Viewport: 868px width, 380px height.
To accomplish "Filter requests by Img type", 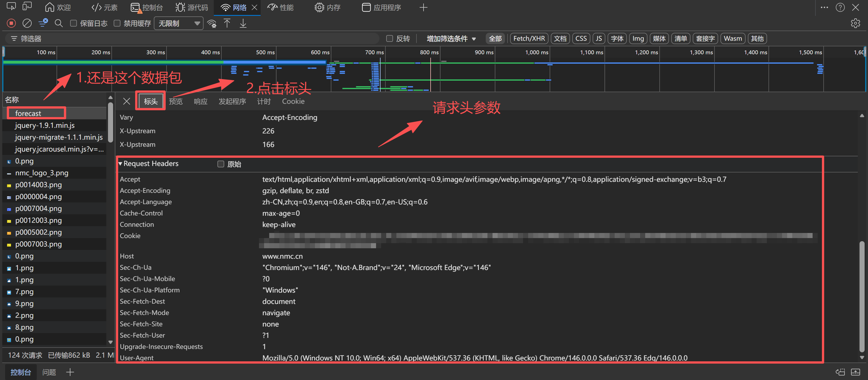I will (638, 39).
